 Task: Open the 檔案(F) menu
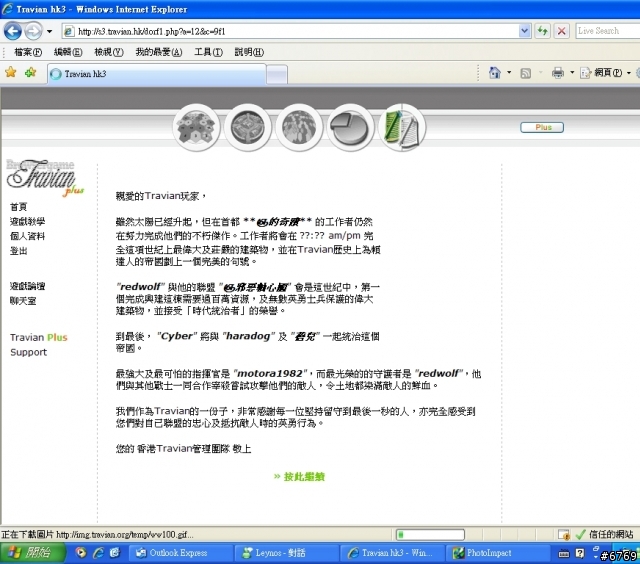[x=28, y=52]
